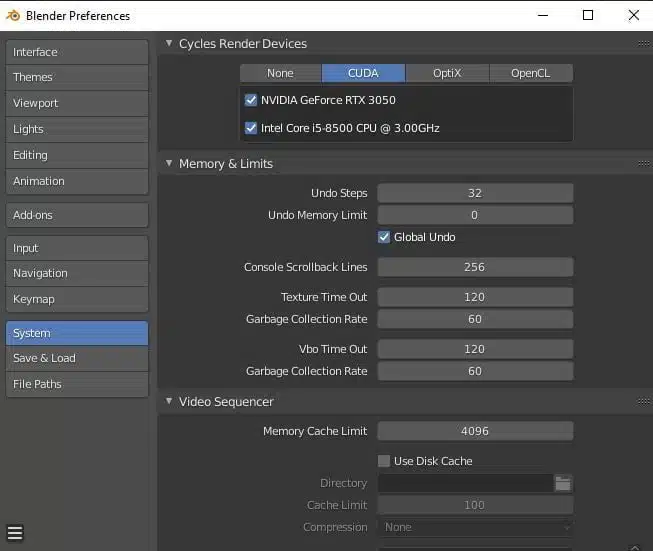Grab the Video Sequencer panel drag handle
653x551 pixels.
[643, 401]
